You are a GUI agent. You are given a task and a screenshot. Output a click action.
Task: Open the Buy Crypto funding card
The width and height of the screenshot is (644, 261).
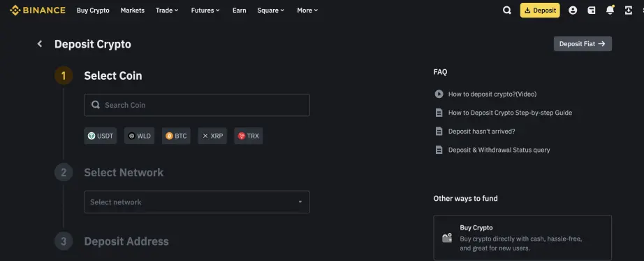tap(522, 237)
